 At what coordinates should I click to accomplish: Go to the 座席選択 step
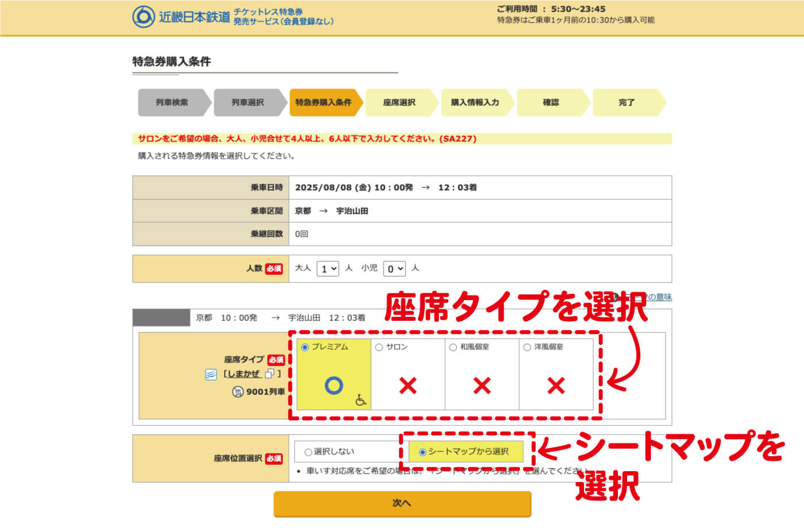[399, 102]
